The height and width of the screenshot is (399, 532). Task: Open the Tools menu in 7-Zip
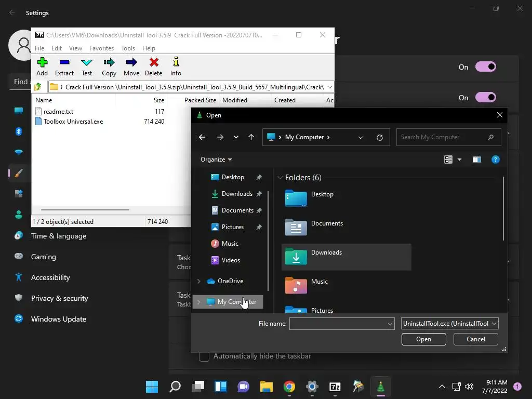[128, 48]
